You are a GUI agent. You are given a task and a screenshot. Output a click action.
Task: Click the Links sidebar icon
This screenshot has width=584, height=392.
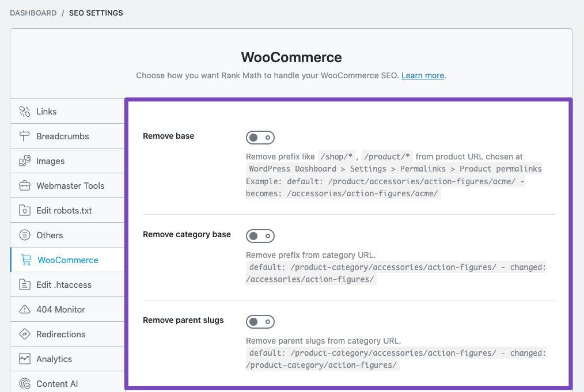pyautogui.click(x=25, y=111)
